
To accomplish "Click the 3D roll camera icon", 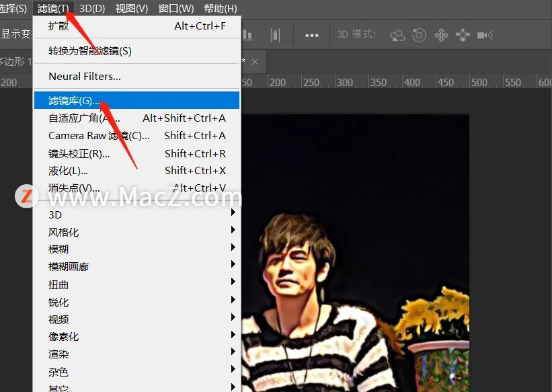I will tap(419, 35).
